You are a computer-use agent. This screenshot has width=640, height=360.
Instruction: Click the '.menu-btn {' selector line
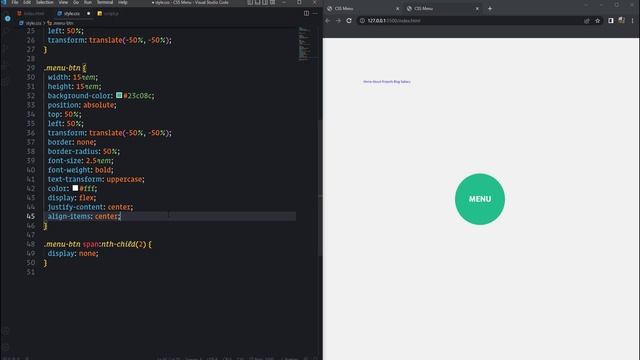[65, 68]
